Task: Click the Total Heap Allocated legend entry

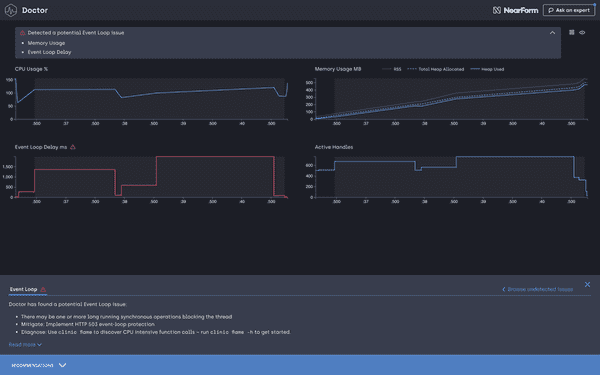Action: point(436,69)
